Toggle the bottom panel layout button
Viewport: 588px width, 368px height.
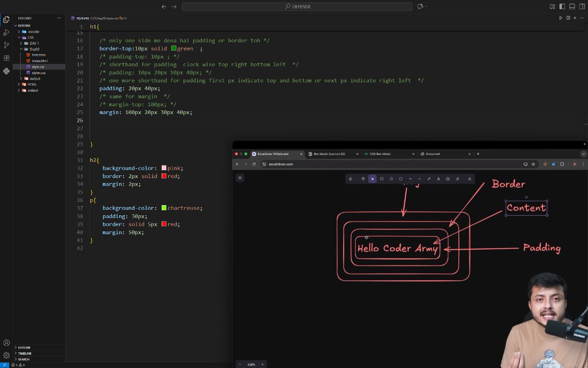(572, 6)
